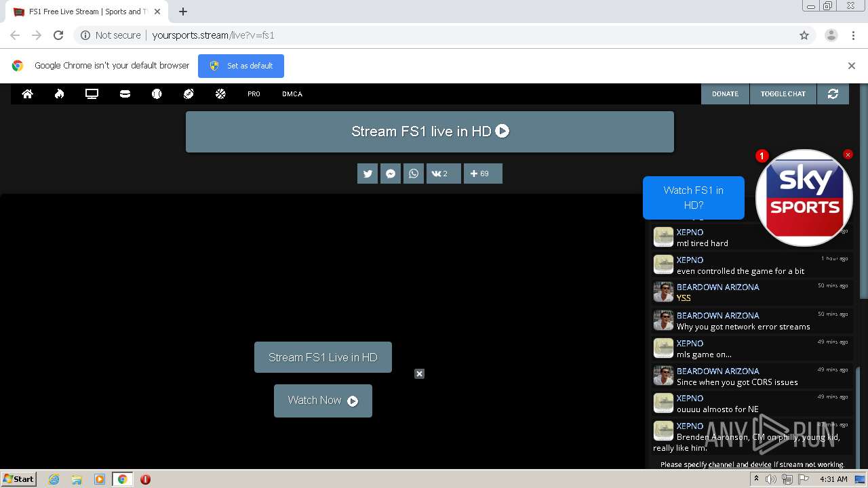868x488 pixels.
Task: Click the 'Stream FS1 Live in HD' player button
Action: [323, 357]
